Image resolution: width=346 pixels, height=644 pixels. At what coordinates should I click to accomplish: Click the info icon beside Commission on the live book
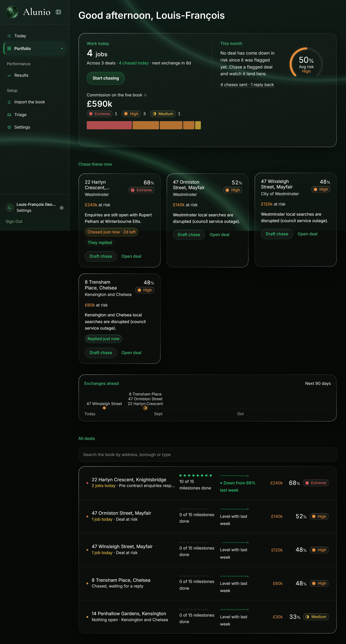pyautogui.click(x=145, y=95)
